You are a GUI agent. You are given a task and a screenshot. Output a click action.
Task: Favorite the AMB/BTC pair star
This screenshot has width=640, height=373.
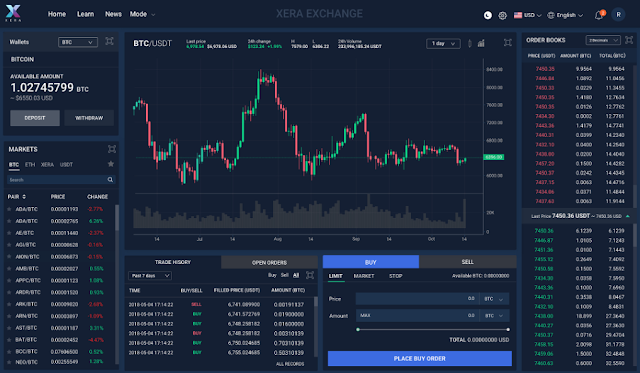pyautogui.click(x=9, y=269)
